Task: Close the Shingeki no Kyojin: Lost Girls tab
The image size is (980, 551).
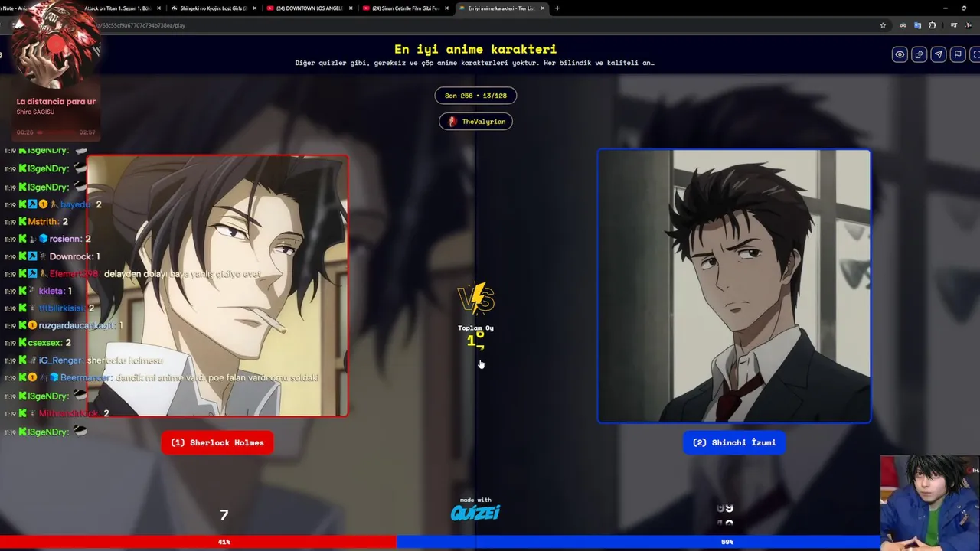Action: coord(254,8)
